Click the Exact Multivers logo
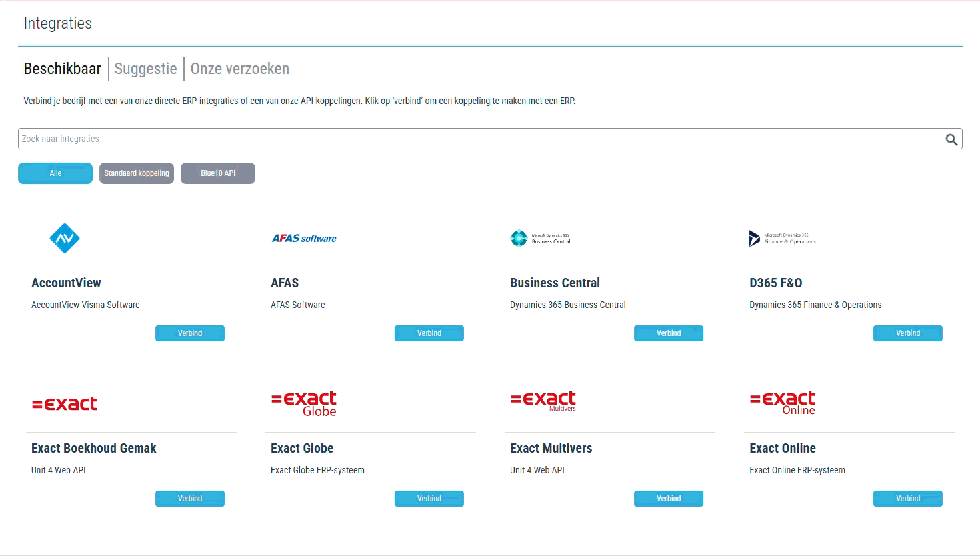980x556 pixels. point(543,401)
